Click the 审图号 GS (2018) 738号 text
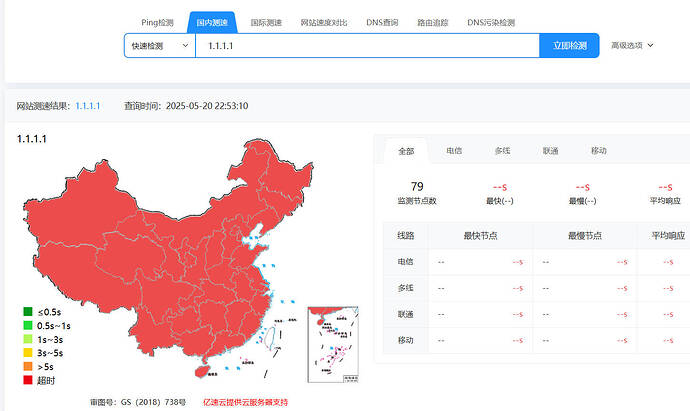Viewport: 690px width, 411px height. (x=138, y=402)
